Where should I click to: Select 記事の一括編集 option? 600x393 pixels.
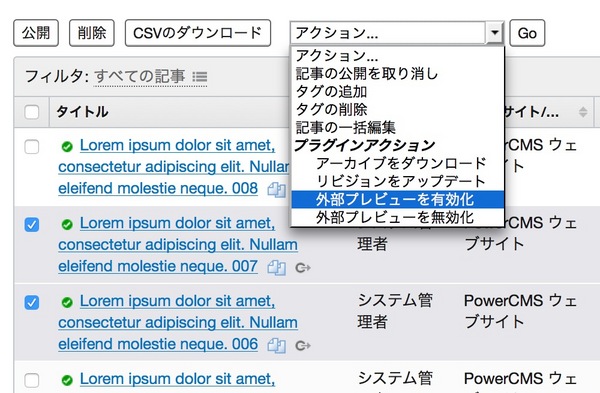(398, 127)
